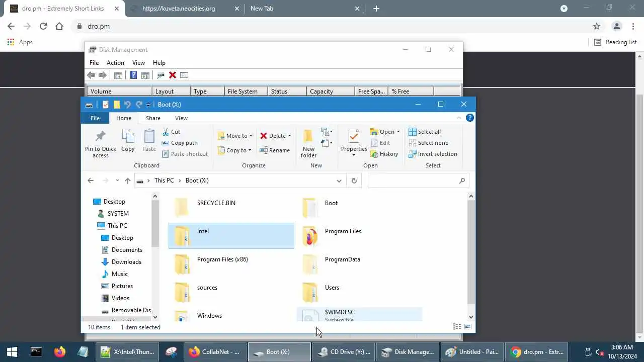Click History in Open group
The height and width of the screenshot is (362, 644).
tap(384, 154)
